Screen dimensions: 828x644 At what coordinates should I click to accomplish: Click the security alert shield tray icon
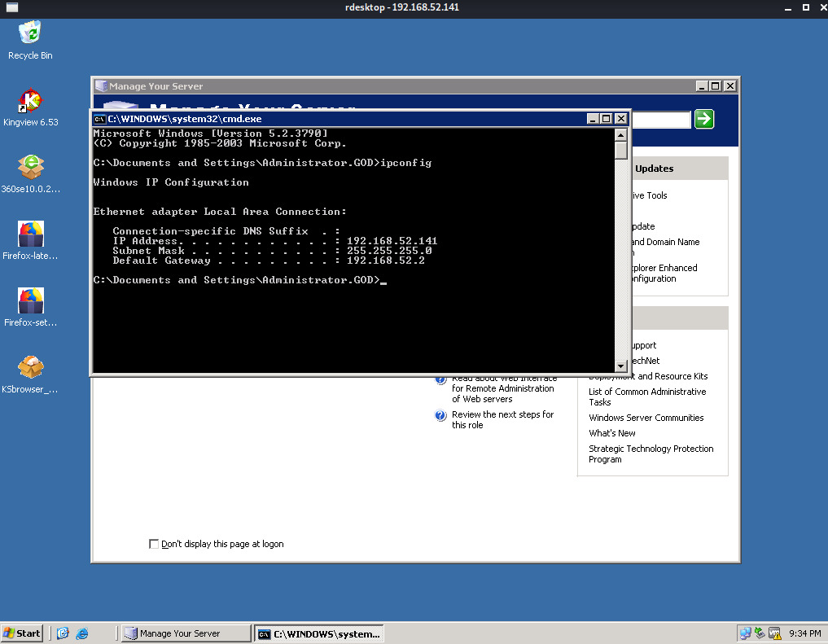[x=774, y=633]
